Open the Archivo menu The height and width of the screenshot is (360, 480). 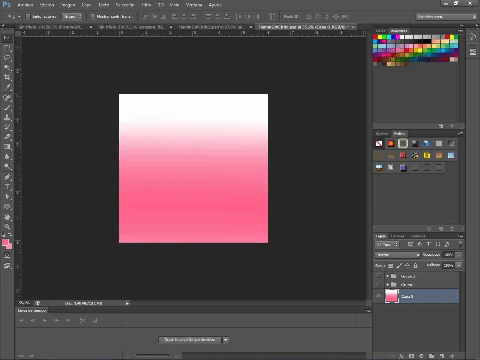click(25, 5)
